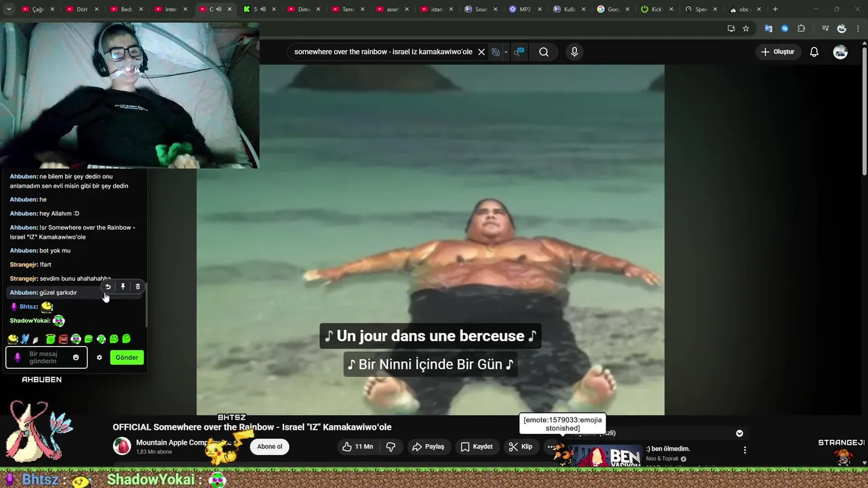Viewport: 868px width, 488px height.
Task: Open the tab search dropdown arrow
Action: tap(9, 9)
